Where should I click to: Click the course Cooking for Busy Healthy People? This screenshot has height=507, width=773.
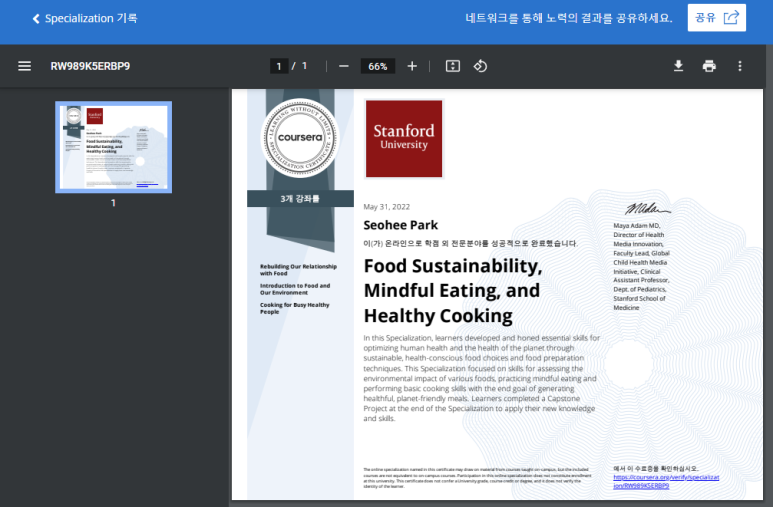pyautogui.click(x=294, y=308)
